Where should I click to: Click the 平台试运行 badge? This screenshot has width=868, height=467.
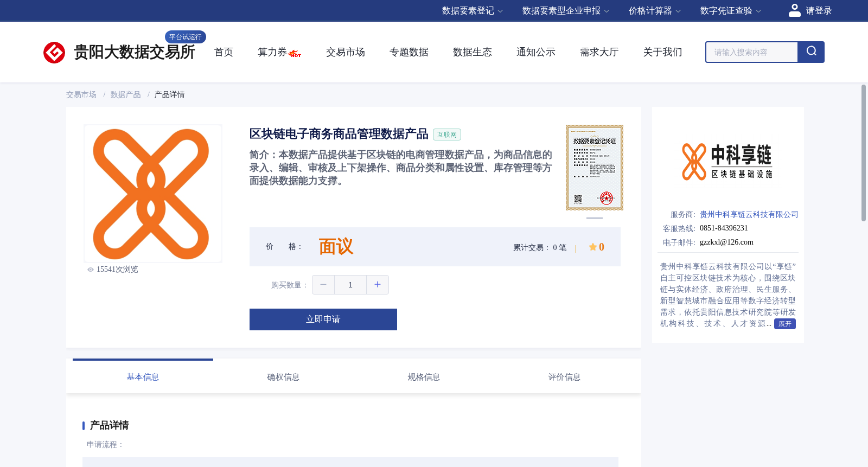[x=186, y=37]
